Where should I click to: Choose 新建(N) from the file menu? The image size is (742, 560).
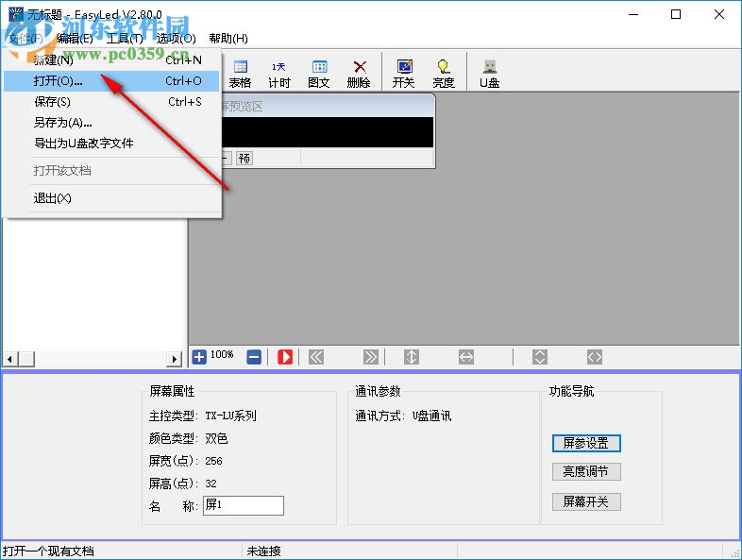(x=111, y=60)
